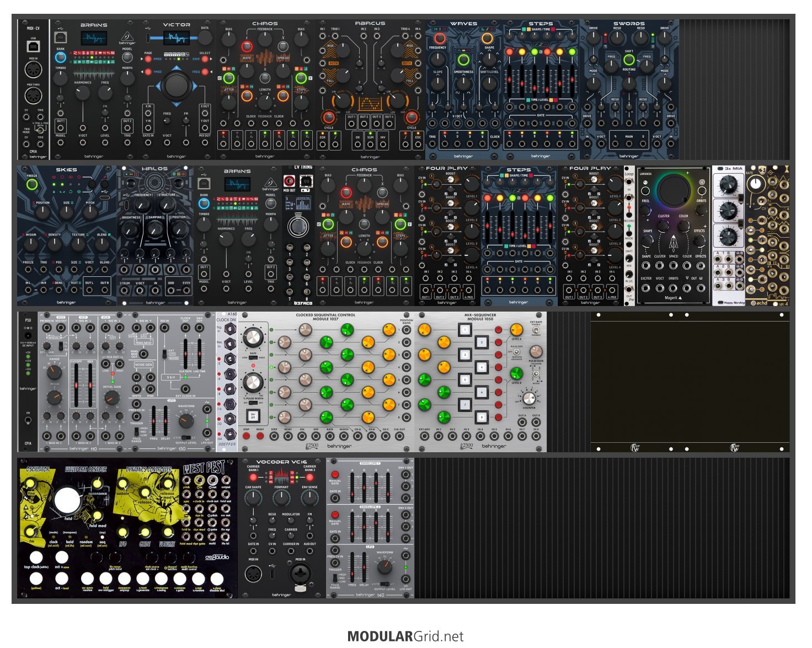Toggle the OUTPUT LEVEL switch on module 140
The height and width of the screenshot is (648, 812).
click(x=384, y=583)
